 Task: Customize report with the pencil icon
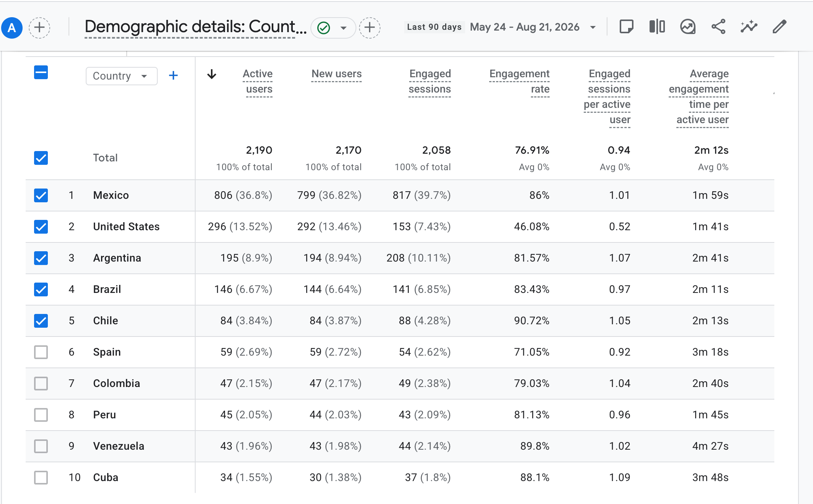(x=779, y=27)
